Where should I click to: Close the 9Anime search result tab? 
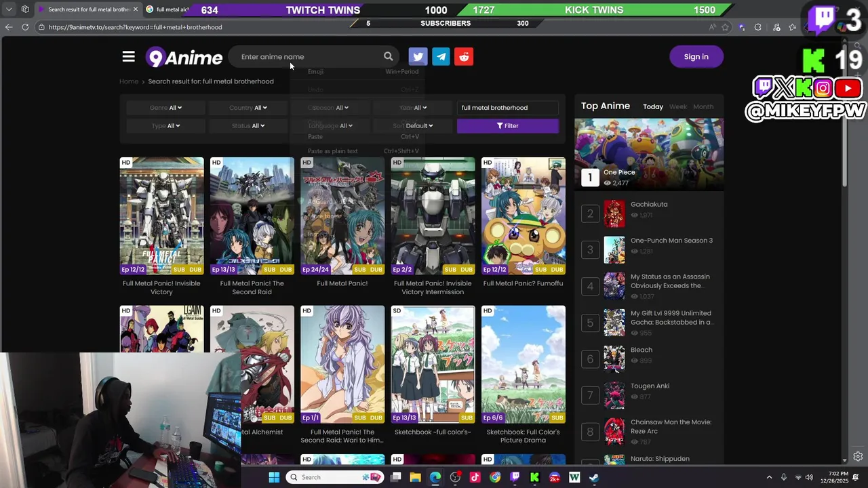point(135,9)
